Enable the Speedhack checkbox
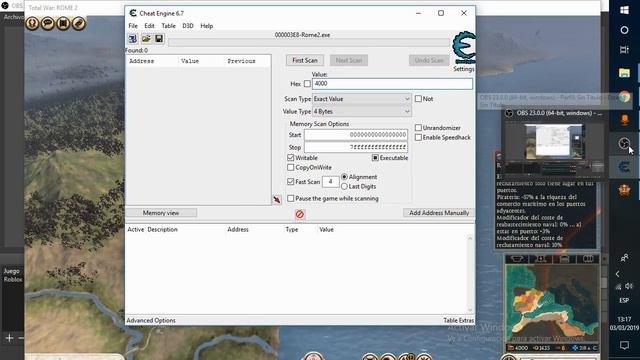The height and width of the screenshot is (360, 640). tap(418, 138)
